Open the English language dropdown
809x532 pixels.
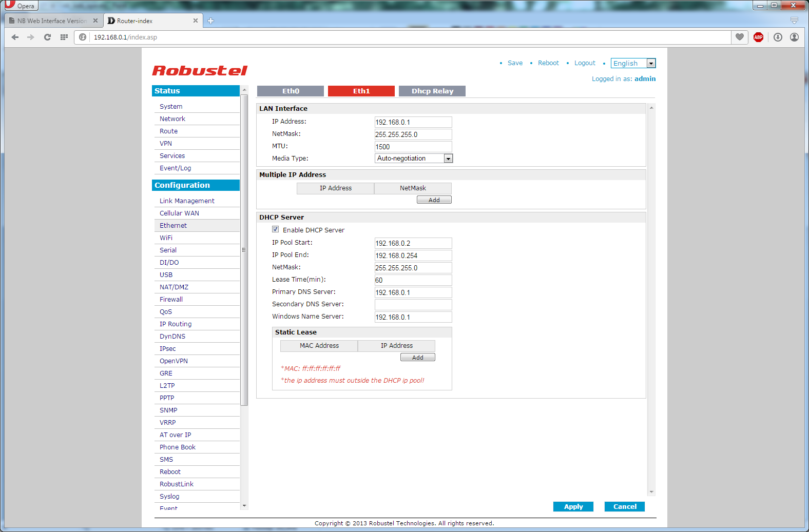[x=633, y=63]
